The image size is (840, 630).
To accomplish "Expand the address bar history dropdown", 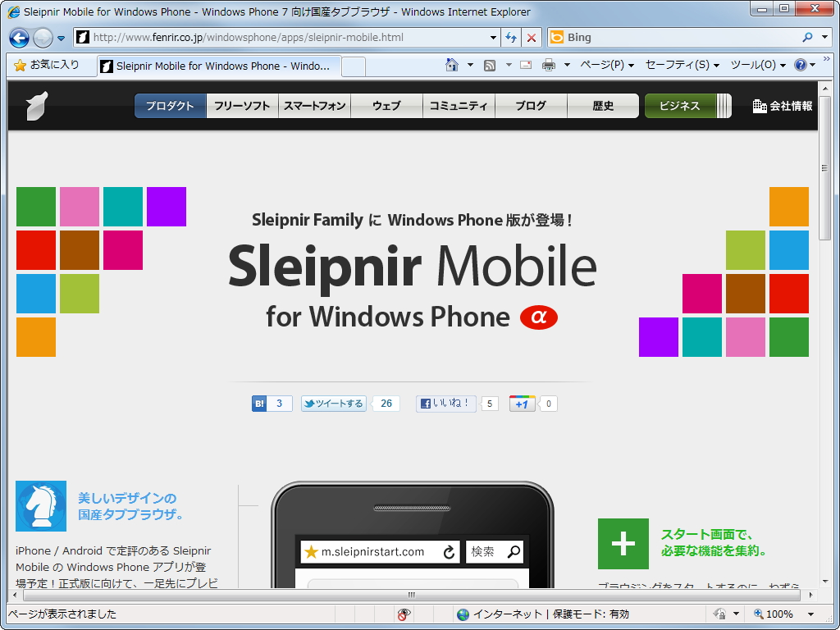I will point(493,38).
